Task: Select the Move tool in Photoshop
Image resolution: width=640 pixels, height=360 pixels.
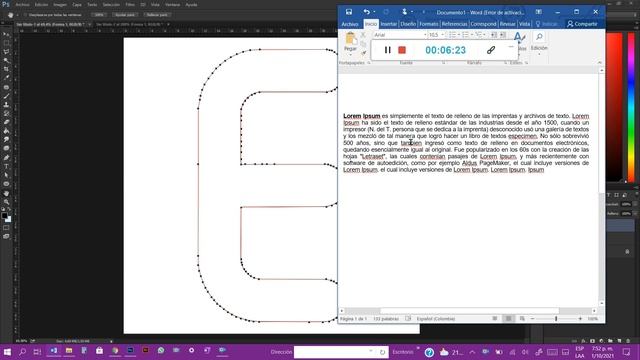Action: [x=6, y=34]
